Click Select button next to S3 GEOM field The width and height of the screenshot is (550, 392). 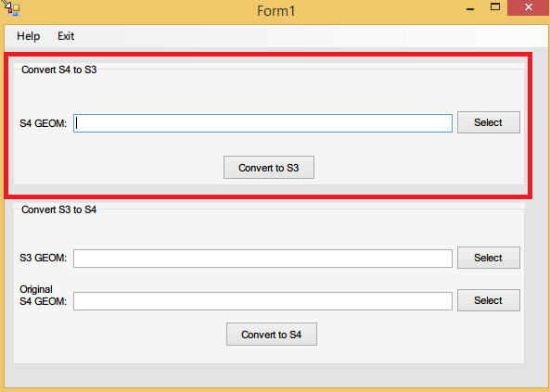489,258
